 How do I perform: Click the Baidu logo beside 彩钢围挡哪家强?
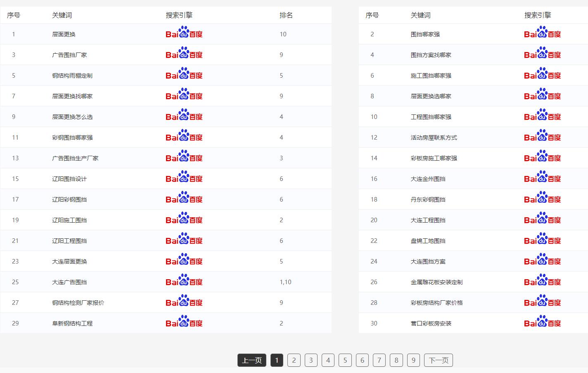pos(184,135)
